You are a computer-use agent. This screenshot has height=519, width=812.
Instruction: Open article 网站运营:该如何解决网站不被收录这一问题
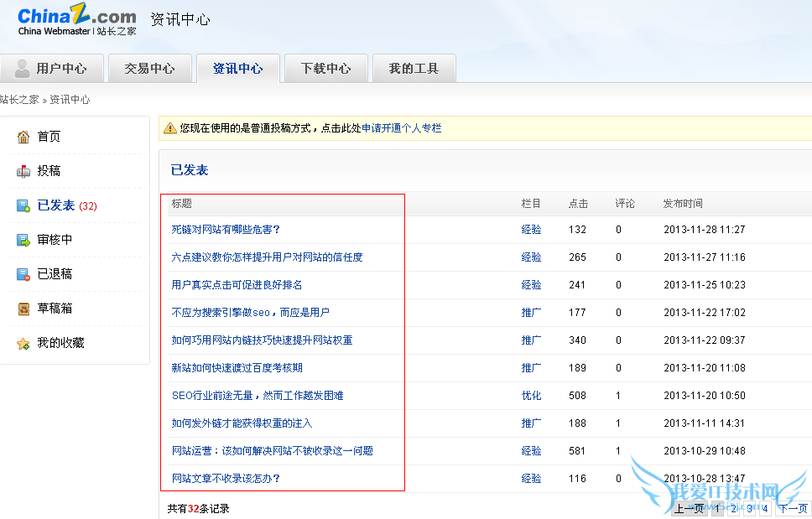pyautogui.click(x=272, y=451)
